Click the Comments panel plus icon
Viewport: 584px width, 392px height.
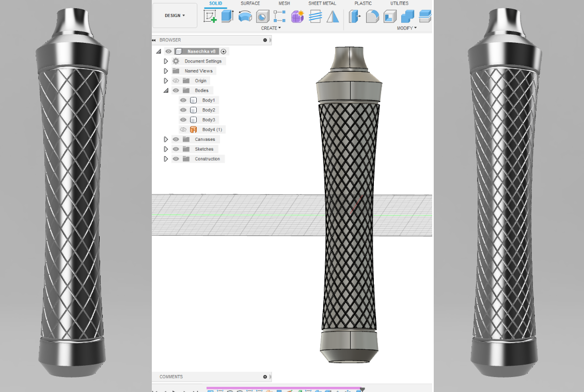(265, 377)
